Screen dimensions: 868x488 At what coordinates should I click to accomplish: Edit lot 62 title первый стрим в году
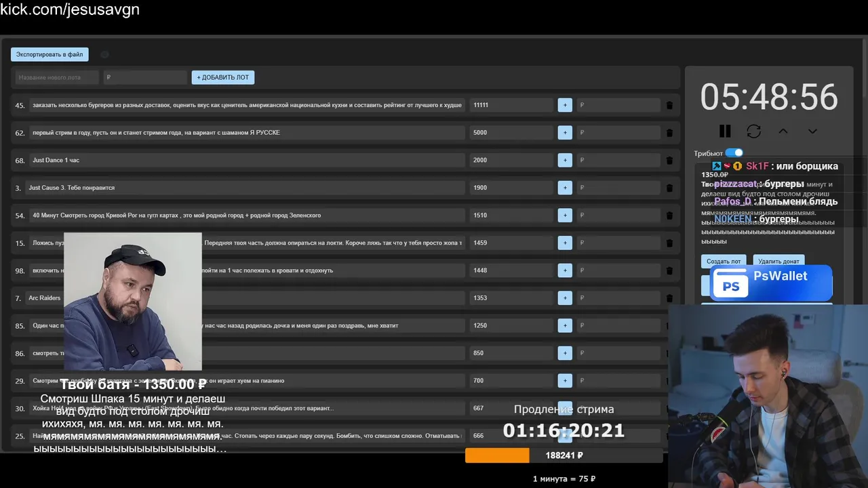pos(247,133)
